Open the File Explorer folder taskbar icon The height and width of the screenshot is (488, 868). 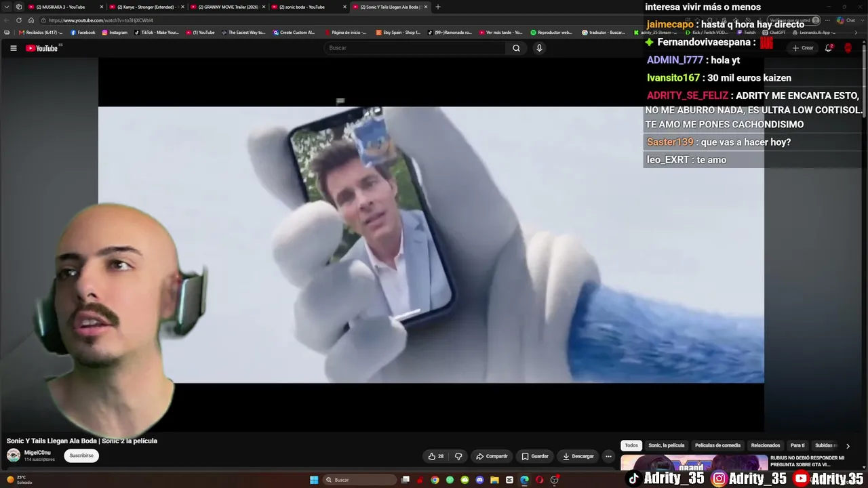[x=494, y=480]
